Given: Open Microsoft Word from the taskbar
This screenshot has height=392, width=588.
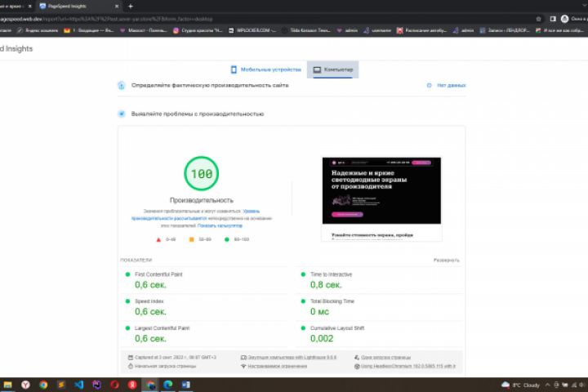Looking at the screenshot, I should pyautogui.click(x=186, y=385).
